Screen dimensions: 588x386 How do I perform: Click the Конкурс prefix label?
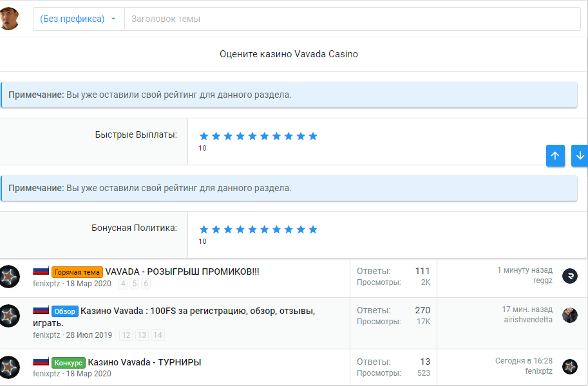point(68,363)
